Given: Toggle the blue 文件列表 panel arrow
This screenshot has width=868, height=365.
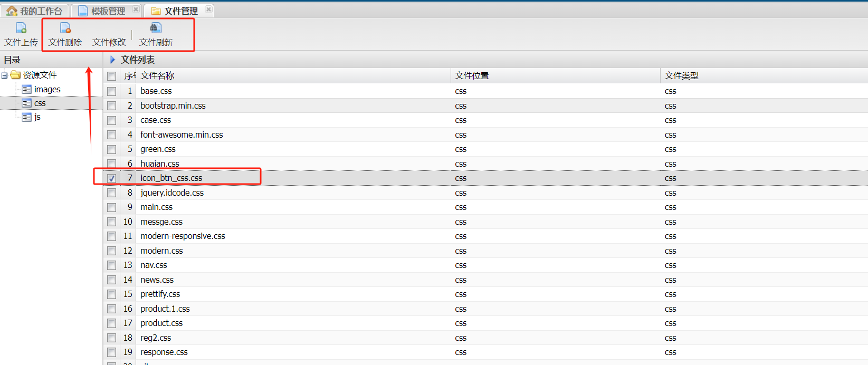Looking at the screenshot, I should (112, 60).
